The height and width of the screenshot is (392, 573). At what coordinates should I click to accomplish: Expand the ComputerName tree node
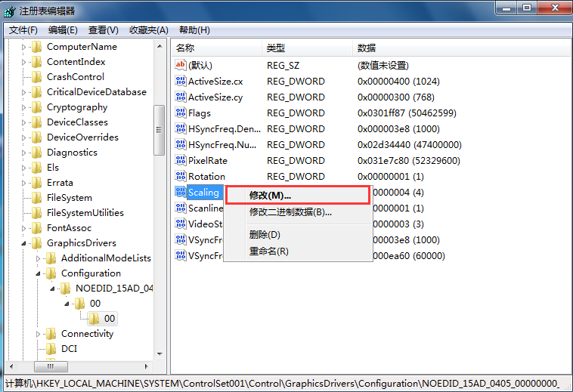coord(23,47)
